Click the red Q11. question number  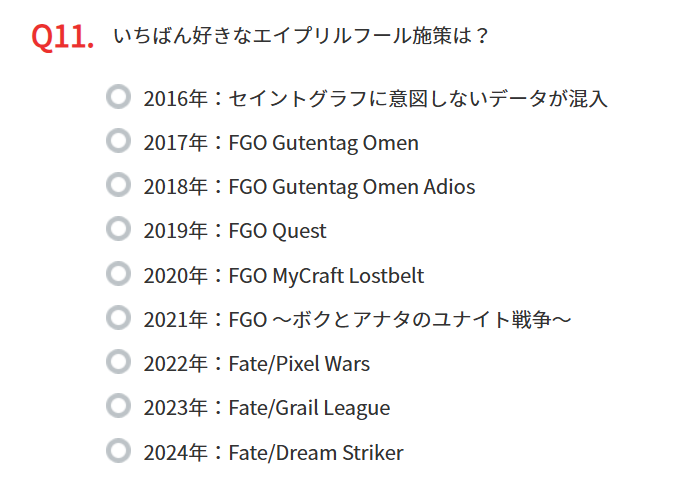point(62,36)
